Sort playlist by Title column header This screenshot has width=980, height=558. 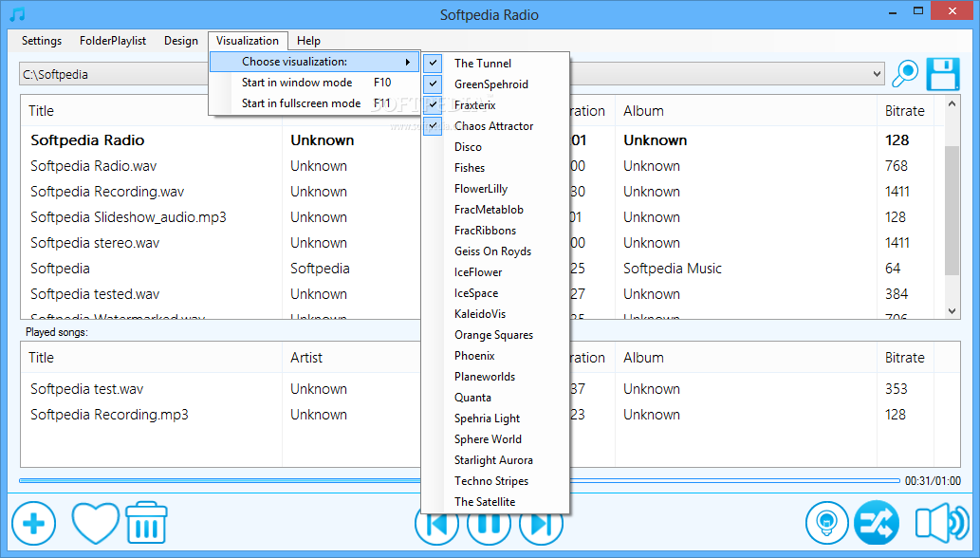(151, 111)
